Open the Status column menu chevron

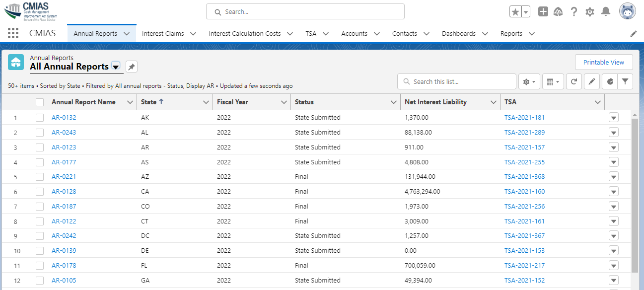pos(393,102)
